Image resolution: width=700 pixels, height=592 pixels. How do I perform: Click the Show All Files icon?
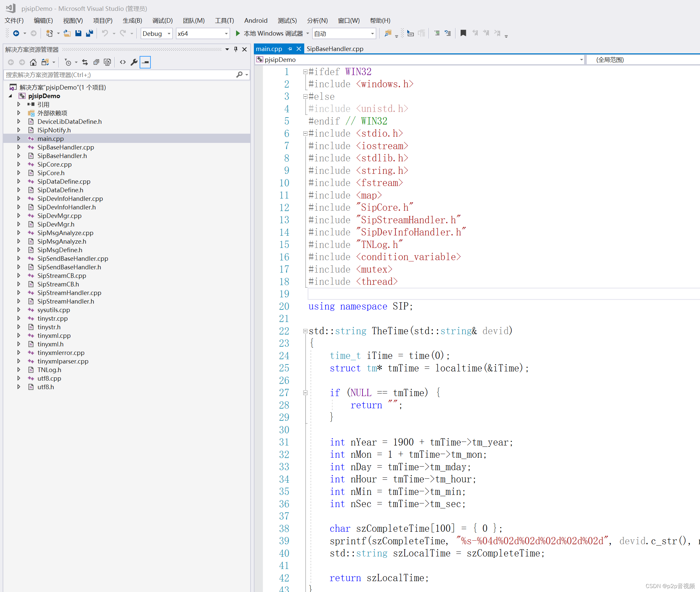pyautogui.click(x=107, y=63)
